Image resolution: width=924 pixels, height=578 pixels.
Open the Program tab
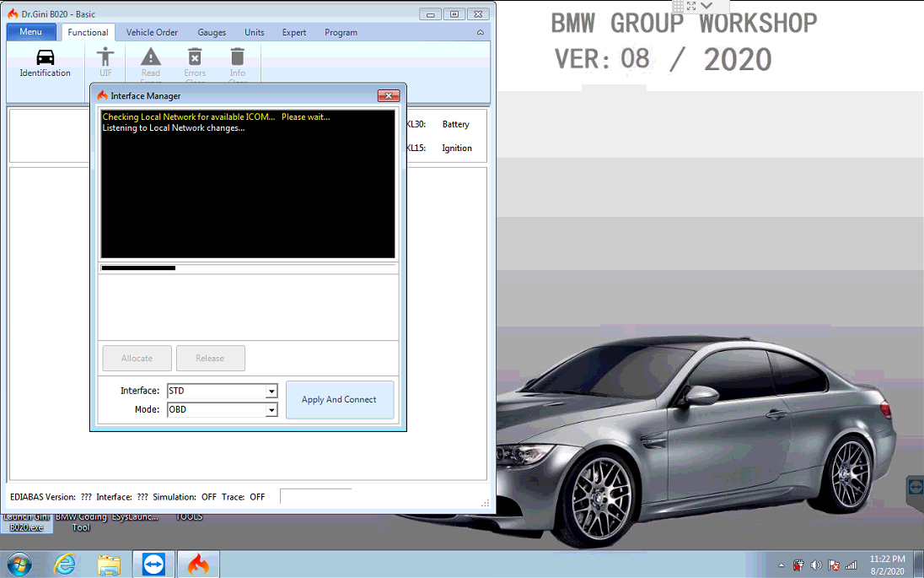tap(341, 32)
